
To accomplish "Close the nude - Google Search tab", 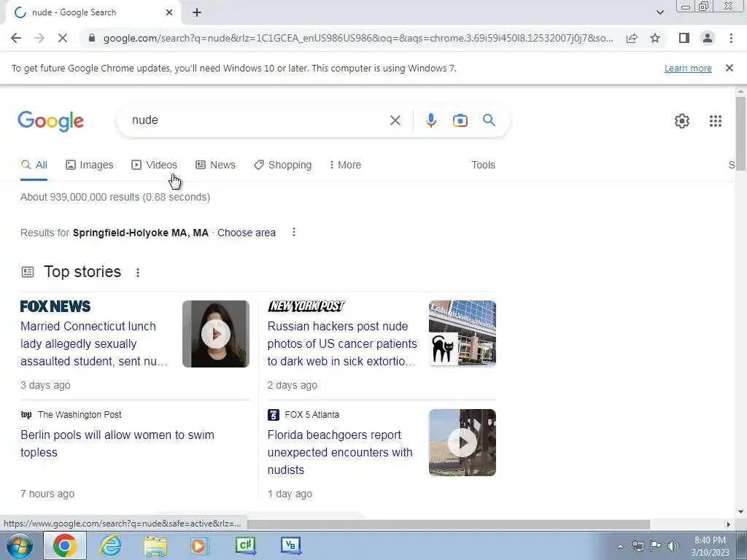I will (x=169, y=13).
